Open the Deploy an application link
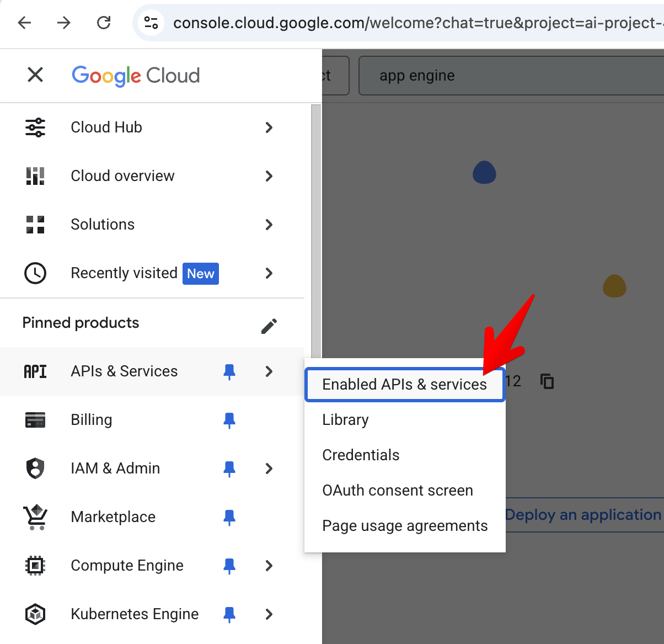The width and height of the screenshot is (664, 644). click(583, 515)
